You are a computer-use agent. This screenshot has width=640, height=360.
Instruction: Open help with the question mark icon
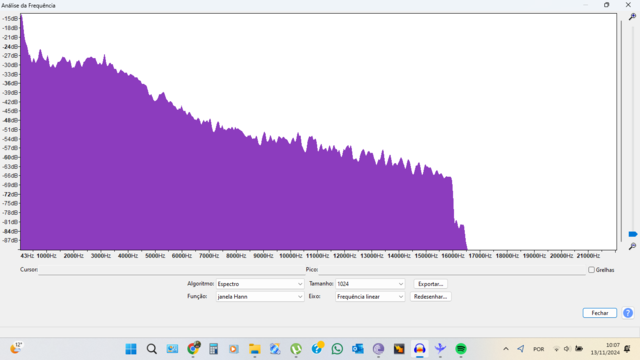[628, 313]
